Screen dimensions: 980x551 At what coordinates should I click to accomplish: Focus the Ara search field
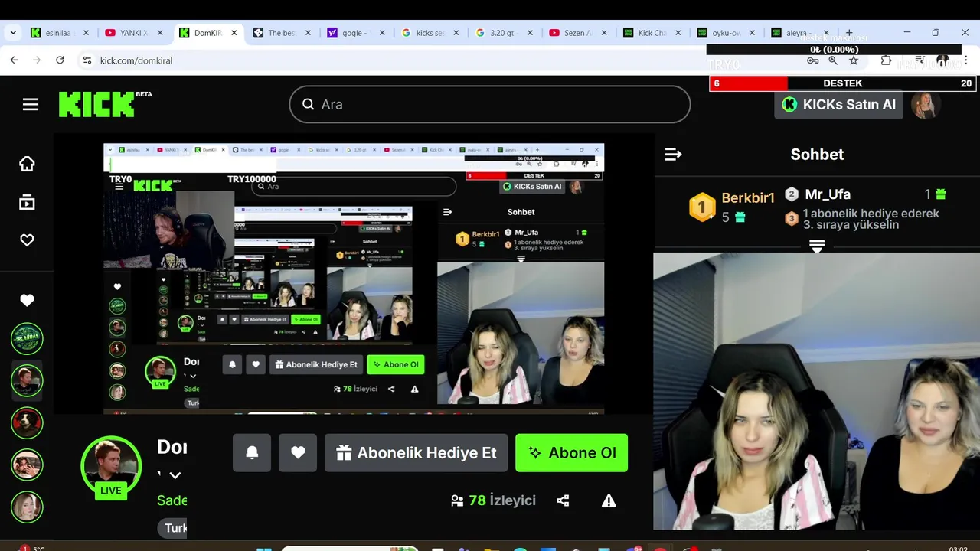click(x=490, y=104)
